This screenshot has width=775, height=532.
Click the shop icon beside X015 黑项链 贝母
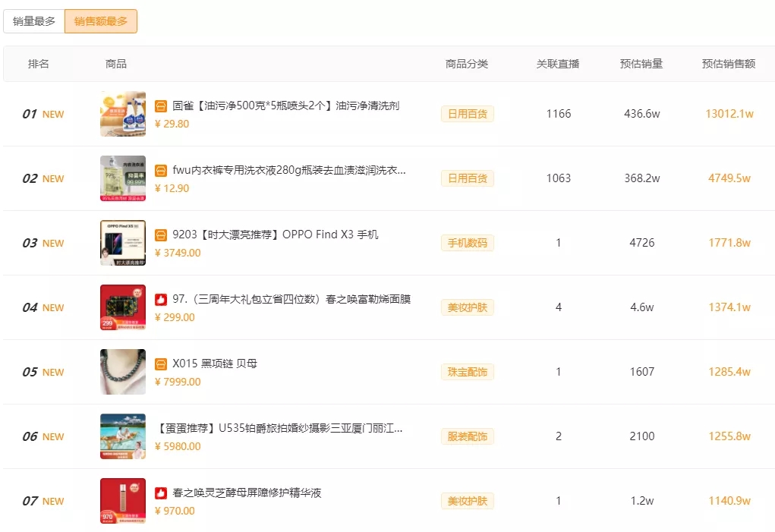click(161, 364)
